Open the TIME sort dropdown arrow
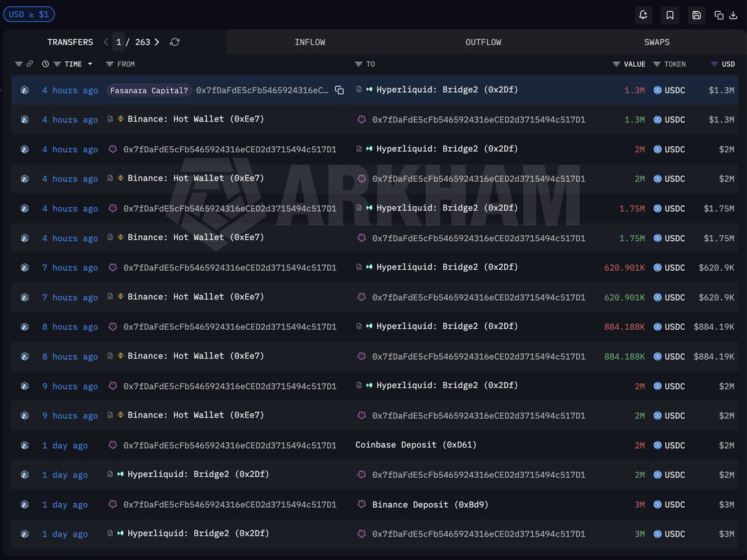Image resolution: width=747 pixels, height=560 pixels. [90, 64]
